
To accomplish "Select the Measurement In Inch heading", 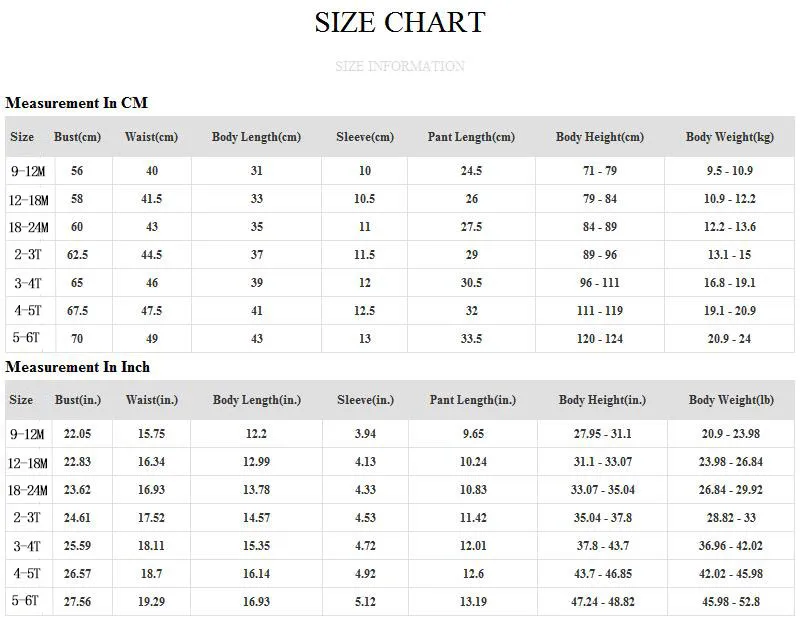I will [78, 367].
